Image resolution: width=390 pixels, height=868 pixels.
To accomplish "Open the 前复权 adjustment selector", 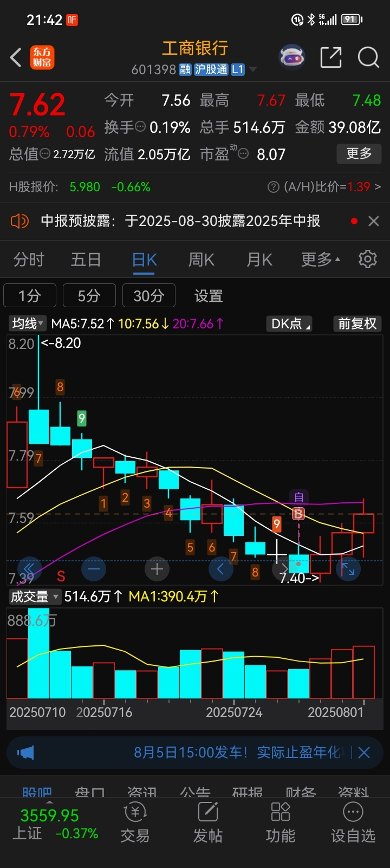I will 357,323.
